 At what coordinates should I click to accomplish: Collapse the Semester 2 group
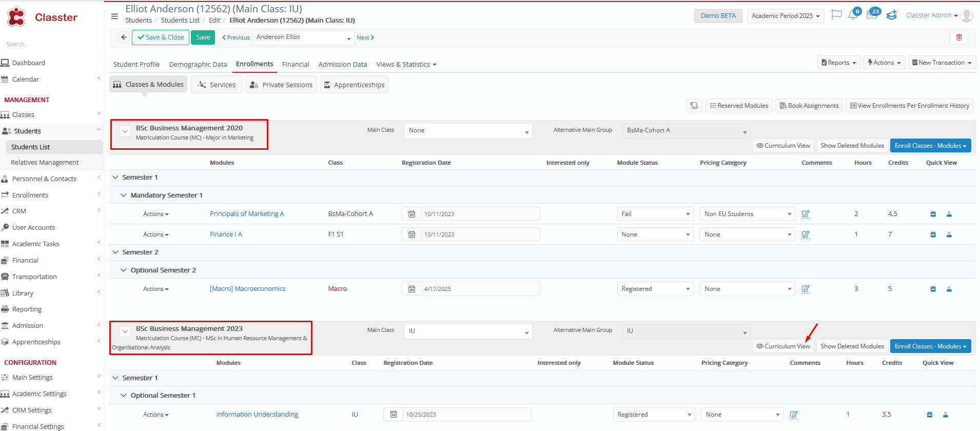pyautogui.click(x=115, y=252)
